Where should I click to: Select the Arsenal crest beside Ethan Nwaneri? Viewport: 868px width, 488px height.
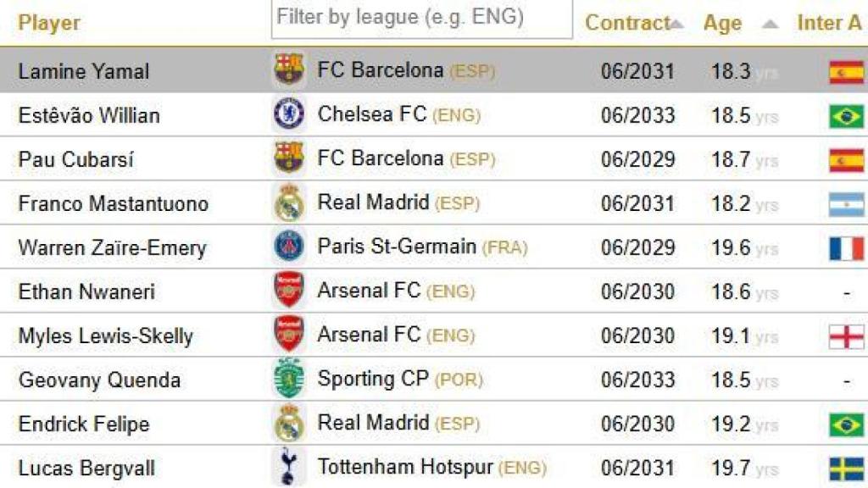pyautogui.click(x=288, y=291)
